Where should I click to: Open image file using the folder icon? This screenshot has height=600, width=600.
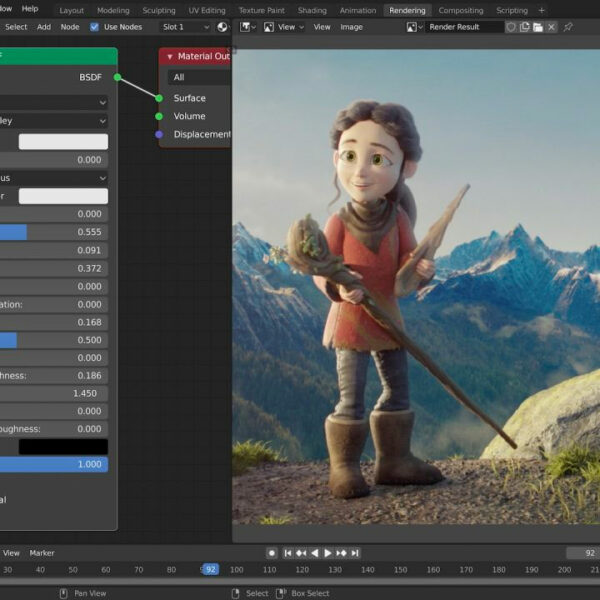(538, 27)
